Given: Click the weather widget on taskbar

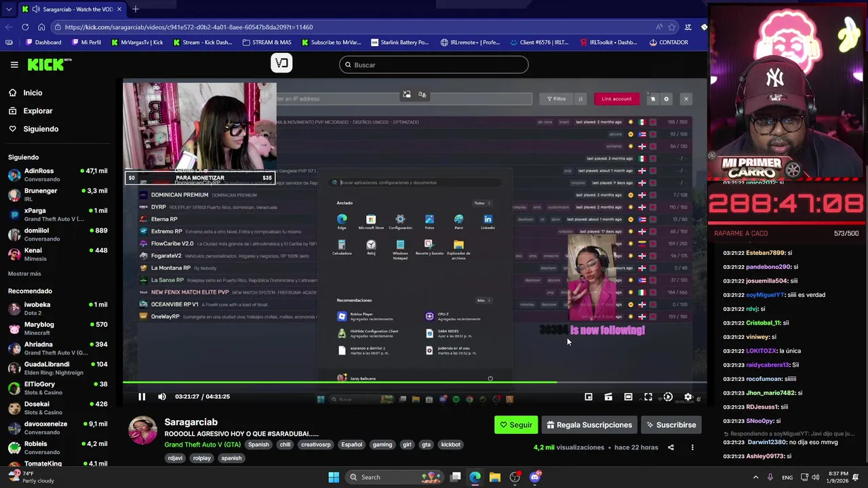Looking at the screenshot, I should coord(31,477).
